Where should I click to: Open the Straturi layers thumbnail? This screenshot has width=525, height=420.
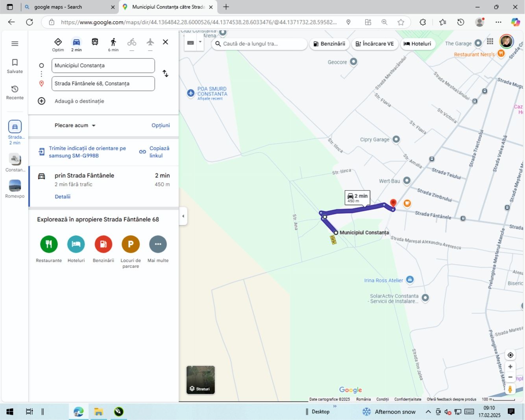201,380
